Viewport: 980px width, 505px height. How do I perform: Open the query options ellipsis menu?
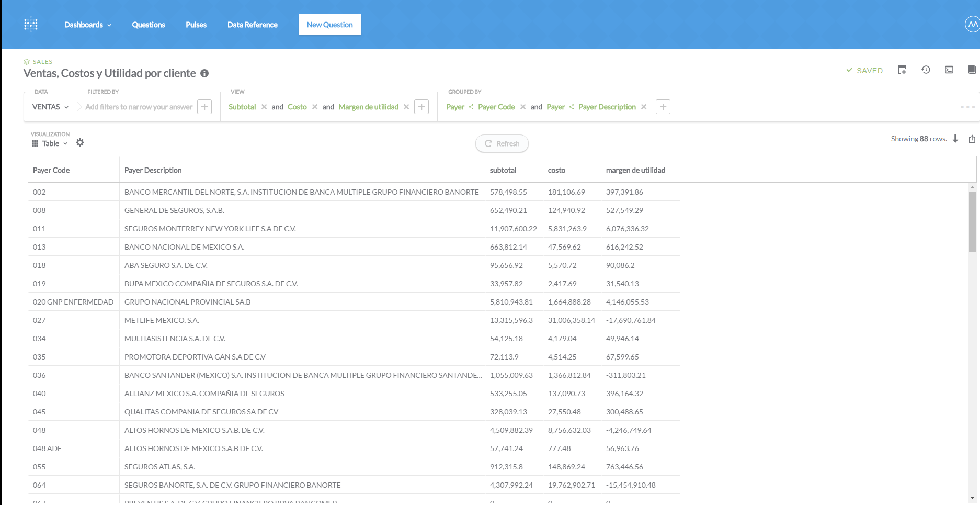point(967,107)
